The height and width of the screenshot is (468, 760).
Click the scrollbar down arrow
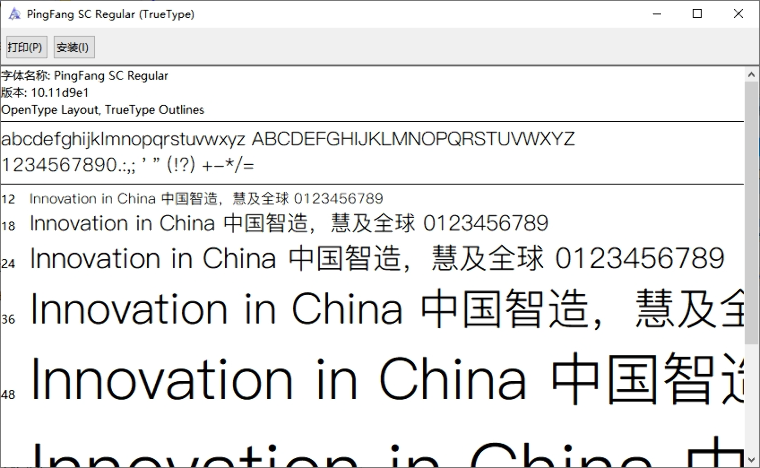tap(751, 459)
